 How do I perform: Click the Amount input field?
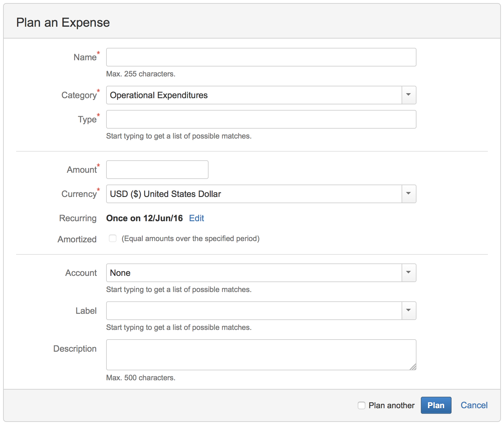click(x=157, y=170)
